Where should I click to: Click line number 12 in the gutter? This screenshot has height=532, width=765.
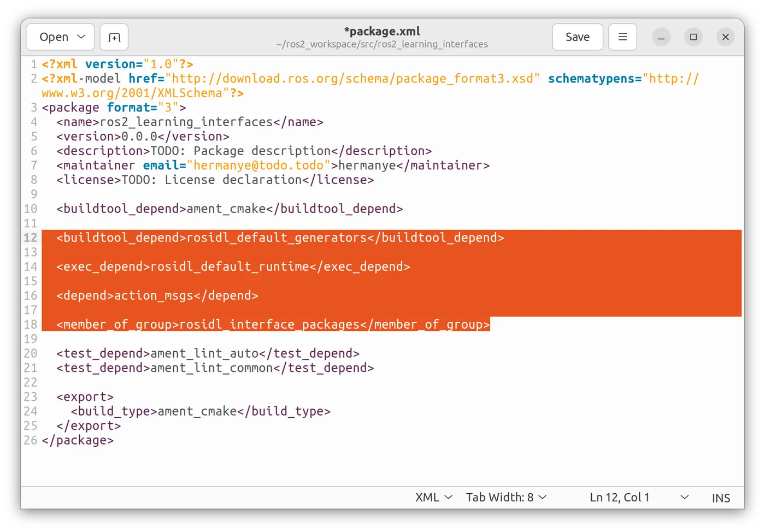31,238
